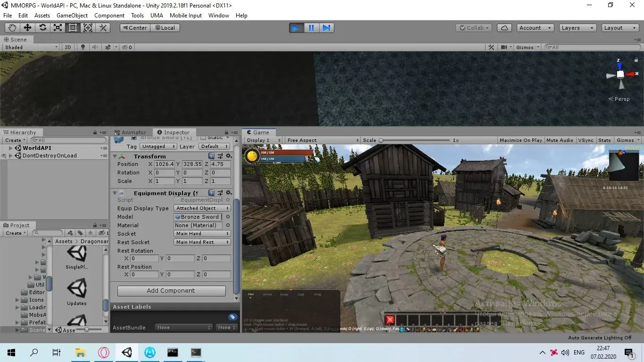Select the Rotate tool
The image size is (644, 362).
pos(42,28)
